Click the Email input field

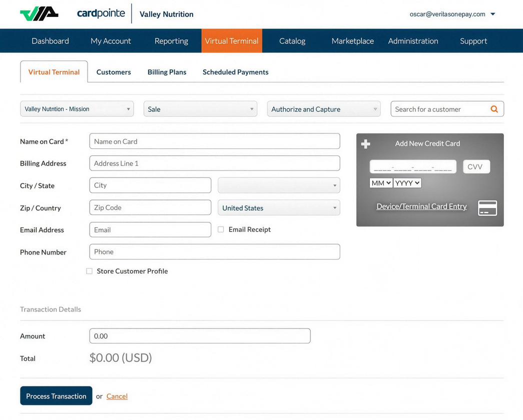pyautogui.click(x=151, y=229)
